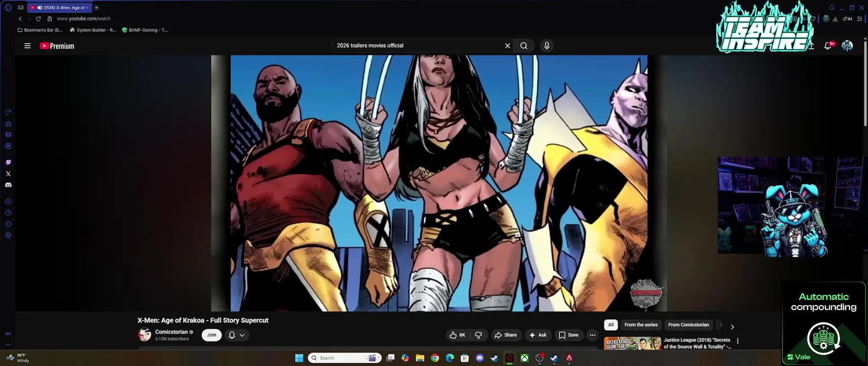Open options menu for Justice League video

(x=738, y=341)
